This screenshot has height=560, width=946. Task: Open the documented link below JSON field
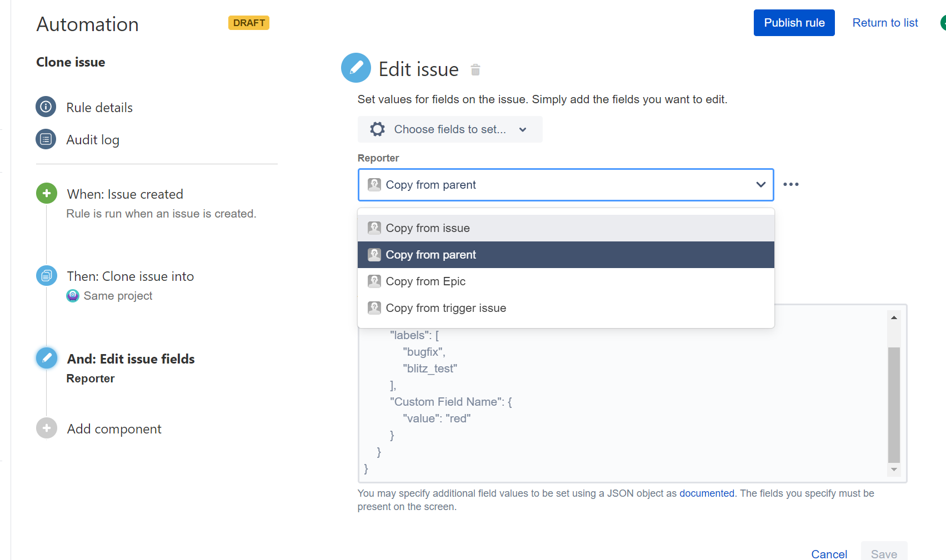pos(707,493)
